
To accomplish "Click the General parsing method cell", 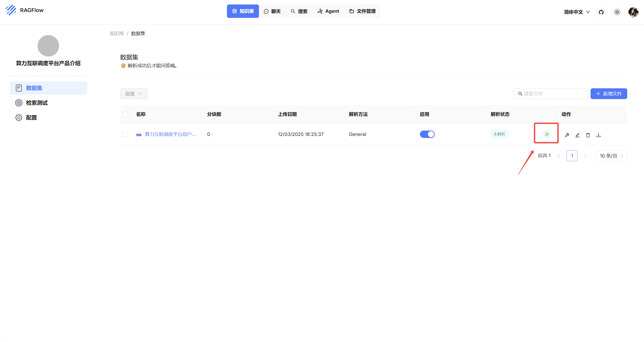I will (x=358, y=134).
